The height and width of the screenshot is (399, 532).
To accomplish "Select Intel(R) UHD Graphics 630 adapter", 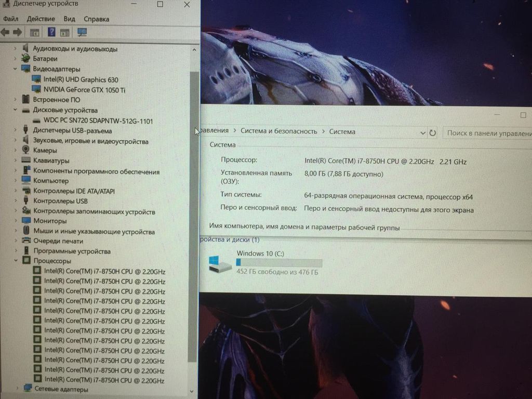I will tap(81, 79).
